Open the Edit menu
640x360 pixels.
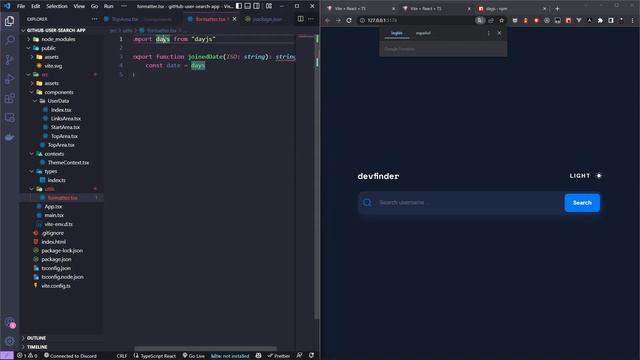pyautogui.click(x=36, y=6)
